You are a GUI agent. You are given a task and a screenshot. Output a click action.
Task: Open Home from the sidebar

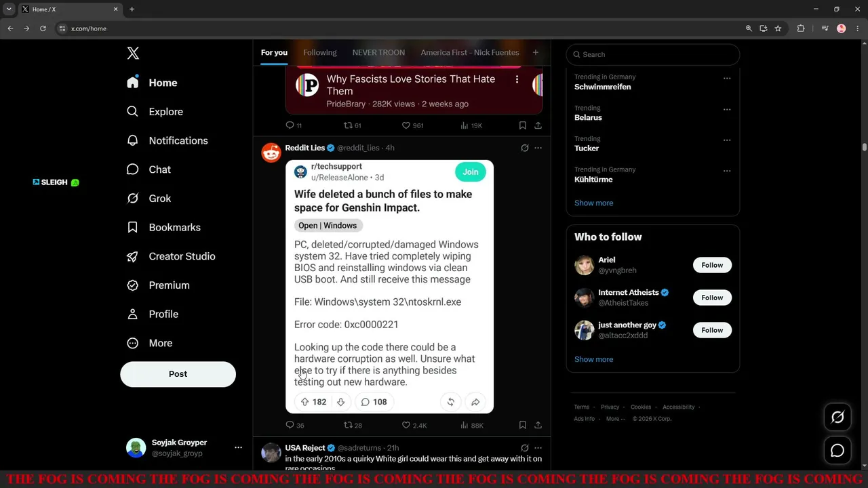click(152, 83)
